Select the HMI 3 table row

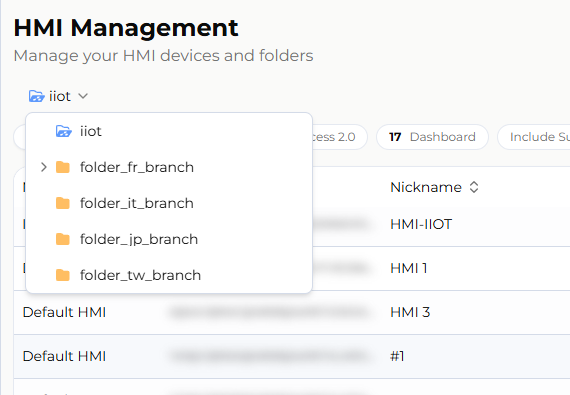coord(292,313)
